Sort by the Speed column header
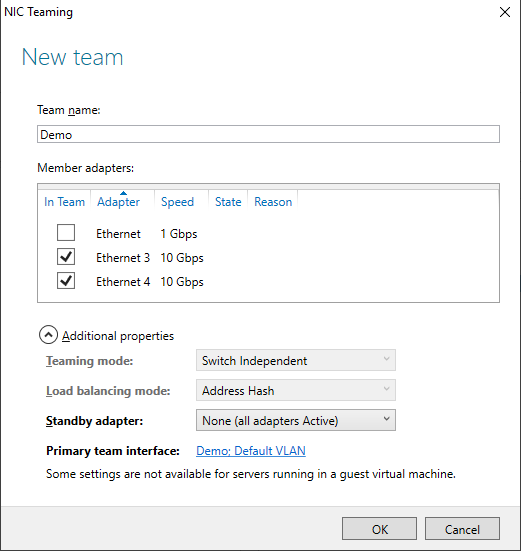Screen dimensions: 521x551 coord(177,202)
